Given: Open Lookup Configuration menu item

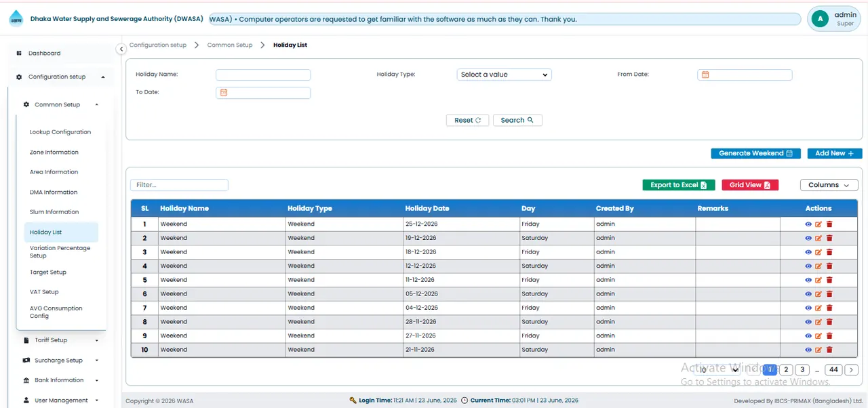Looking at the screenshot, I should 60,132.
